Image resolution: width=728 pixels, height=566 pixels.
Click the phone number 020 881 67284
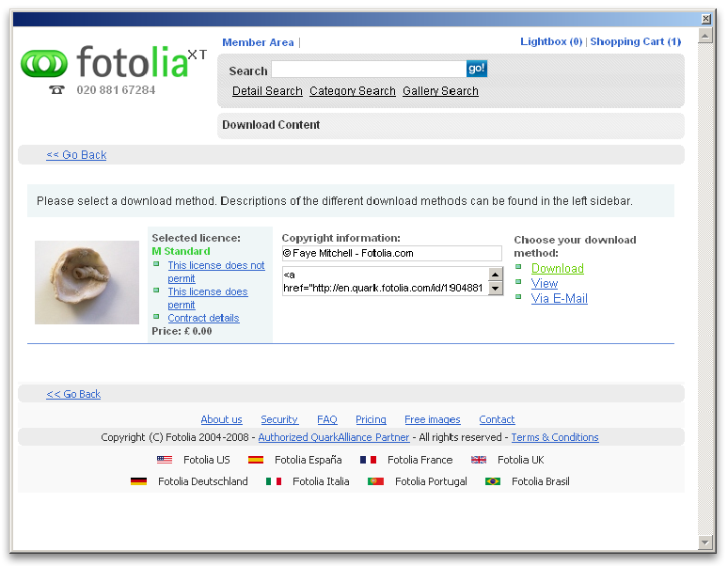pyautogui.click(x=116, y=90)
